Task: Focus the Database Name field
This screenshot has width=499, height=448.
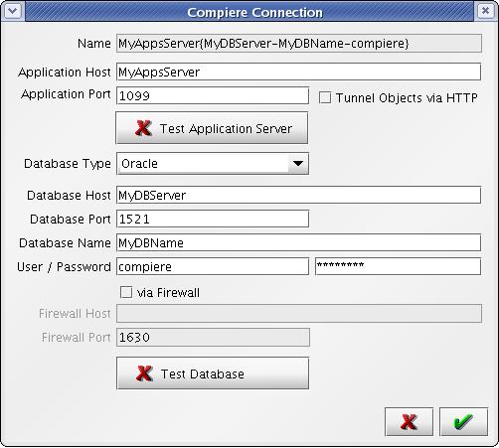Action: coord(298,242)
